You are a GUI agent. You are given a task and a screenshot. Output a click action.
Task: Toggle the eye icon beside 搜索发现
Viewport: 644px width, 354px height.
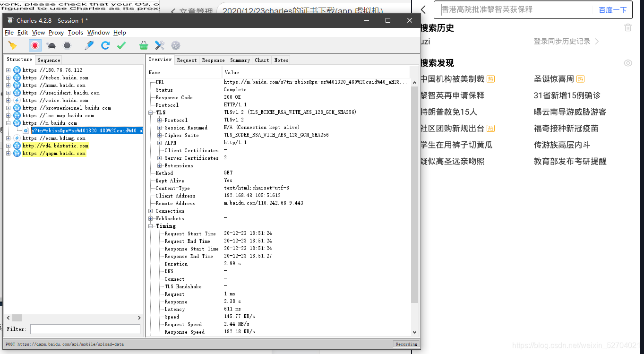[628, 63]
